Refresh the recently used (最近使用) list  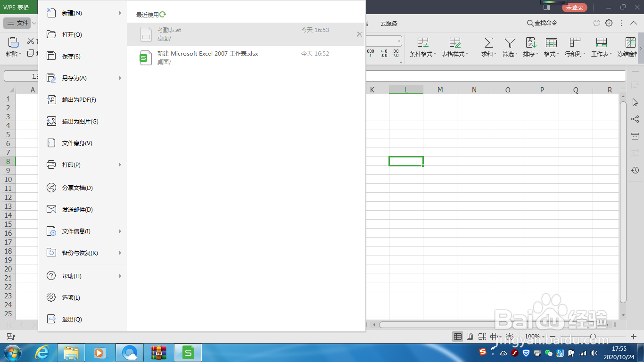click(163, 15)
